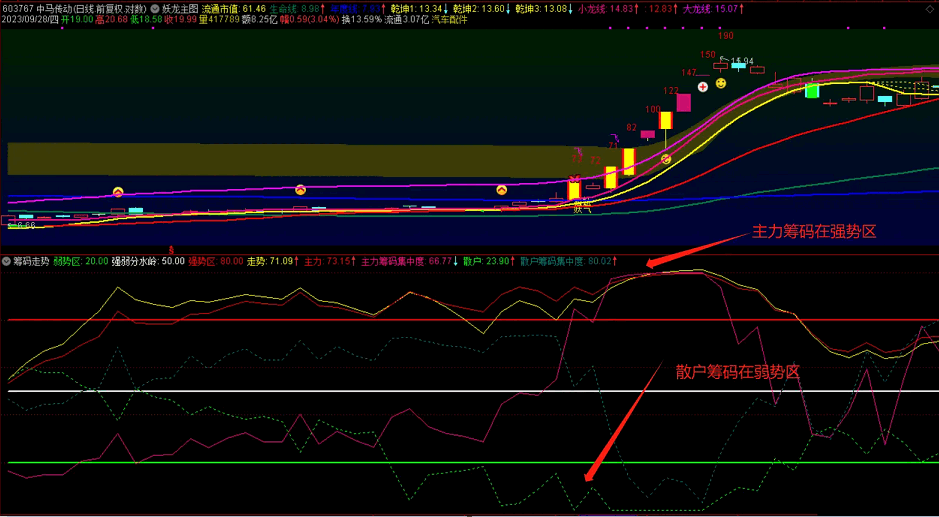Click the 15.94 price label near peak
The image size is (939, 517).
click(x=741, y=61)
